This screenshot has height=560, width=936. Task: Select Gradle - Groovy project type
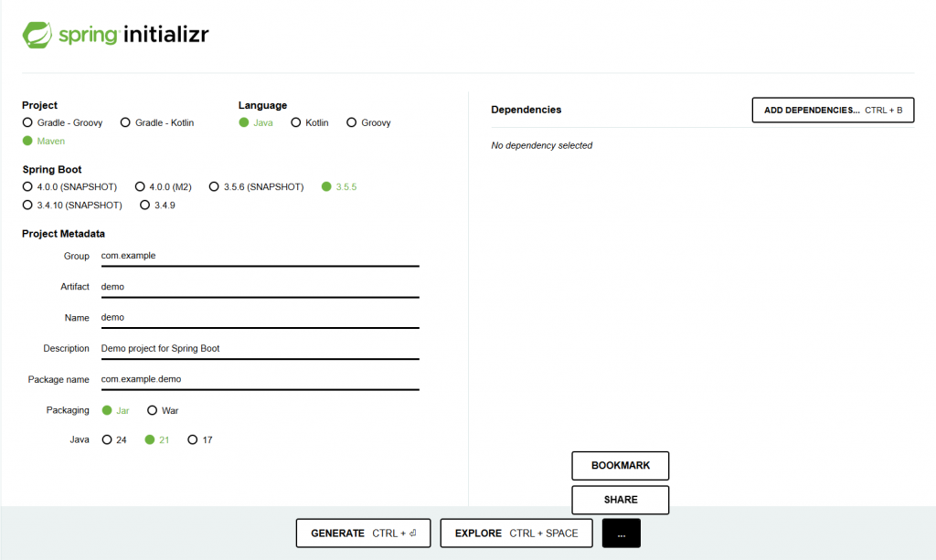[62, 122]
